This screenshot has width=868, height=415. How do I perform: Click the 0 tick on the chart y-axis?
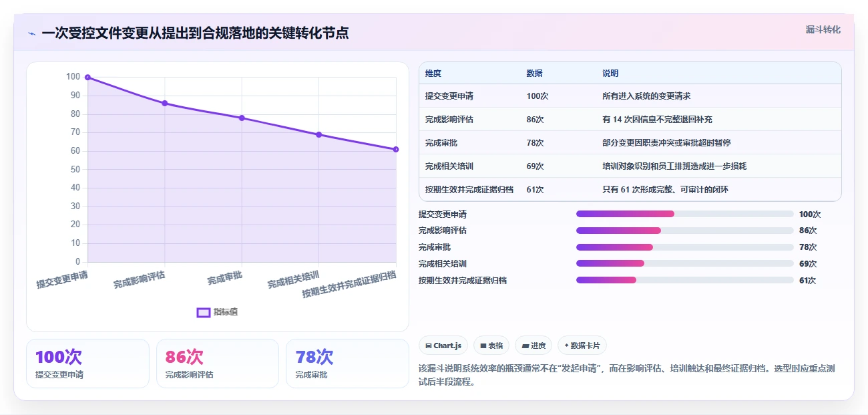click(77, 261)
